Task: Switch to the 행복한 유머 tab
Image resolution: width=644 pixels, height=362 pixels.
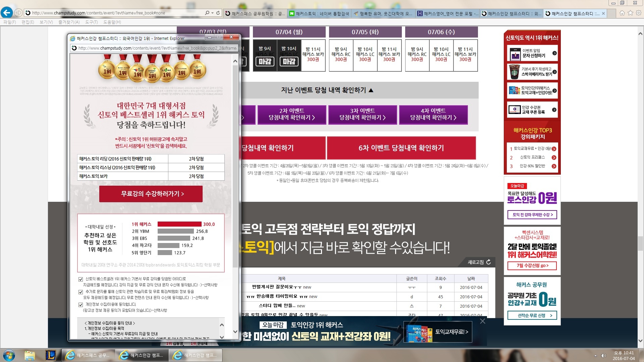Action: click(x=383, y=13)
